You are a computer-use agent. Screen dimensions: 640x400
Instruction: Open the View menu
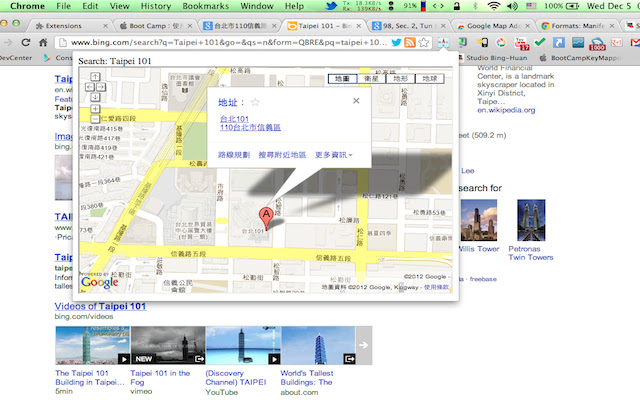point(120,6)
